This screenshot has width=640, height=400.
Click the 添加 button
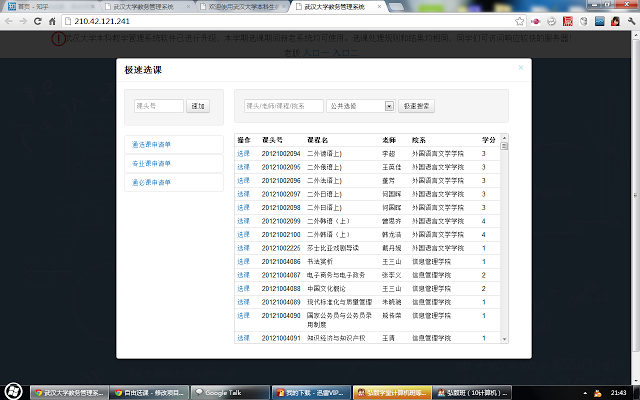click(x=198, y=106)
